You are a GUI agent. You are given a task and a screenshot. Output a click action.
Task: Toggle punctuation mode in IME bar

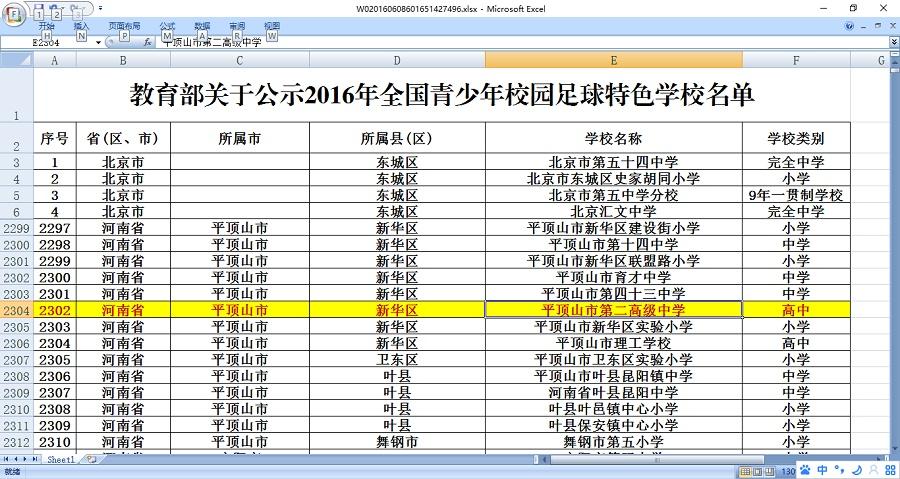tap(839, 470)
